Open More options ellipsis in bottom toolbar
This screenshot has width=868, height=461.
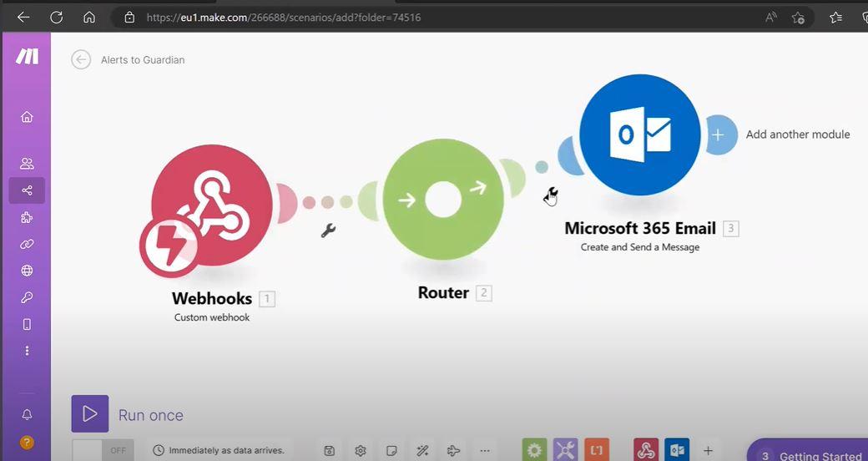point(484,450)
